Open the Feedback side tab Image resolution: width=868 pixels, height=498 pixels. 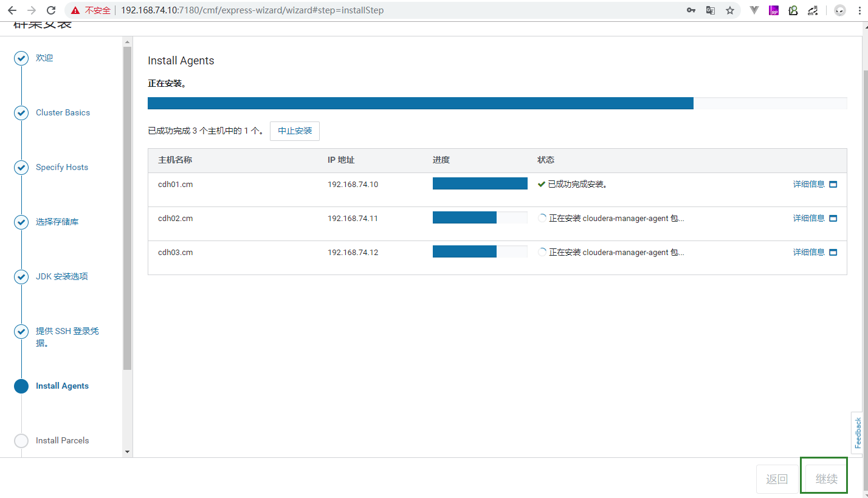(x=858, y=432)
